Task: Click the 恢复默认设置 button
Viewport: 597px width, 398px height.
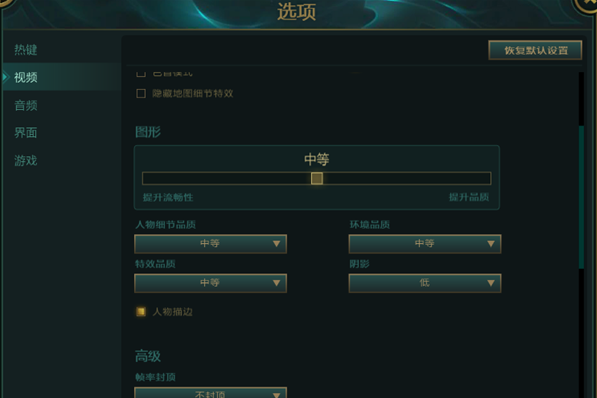Action: tap(535, 50)
